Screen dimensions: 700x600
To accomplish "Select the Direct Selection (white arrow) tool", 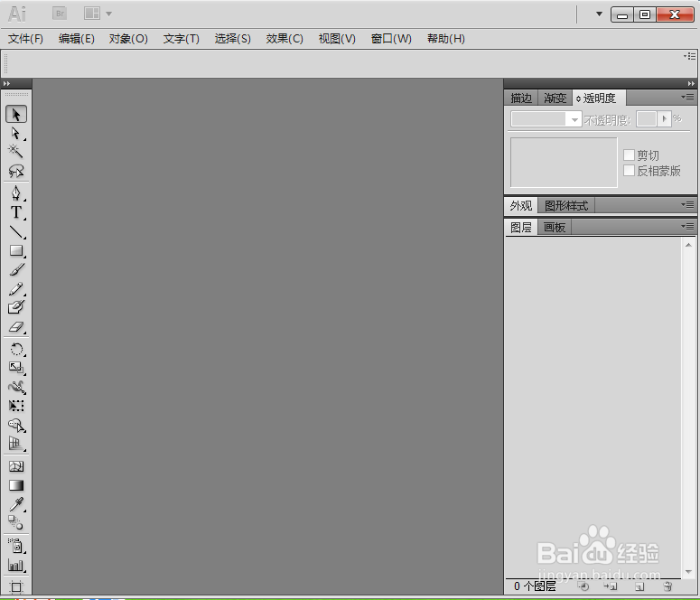I will (x=16, y=133).
